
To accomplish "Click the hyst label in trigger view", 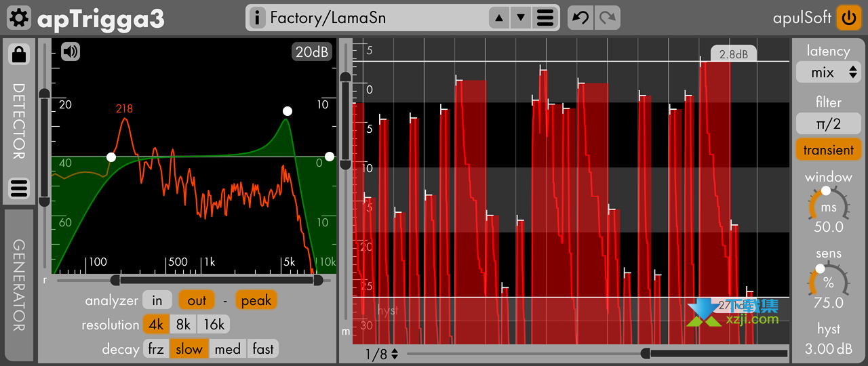I will [x=387, y=310].
